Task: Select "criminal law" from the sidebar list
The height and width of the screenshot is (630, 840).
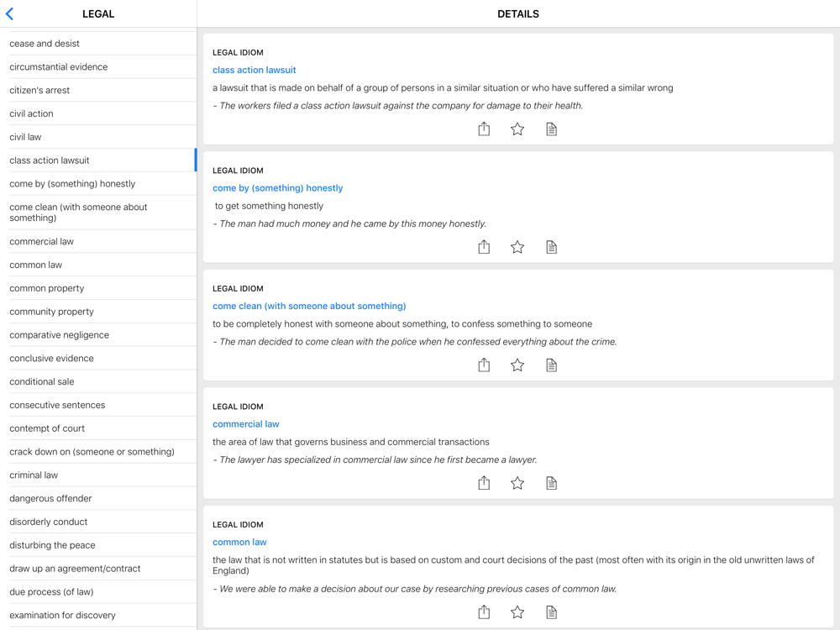Action: tap(34, 475)
